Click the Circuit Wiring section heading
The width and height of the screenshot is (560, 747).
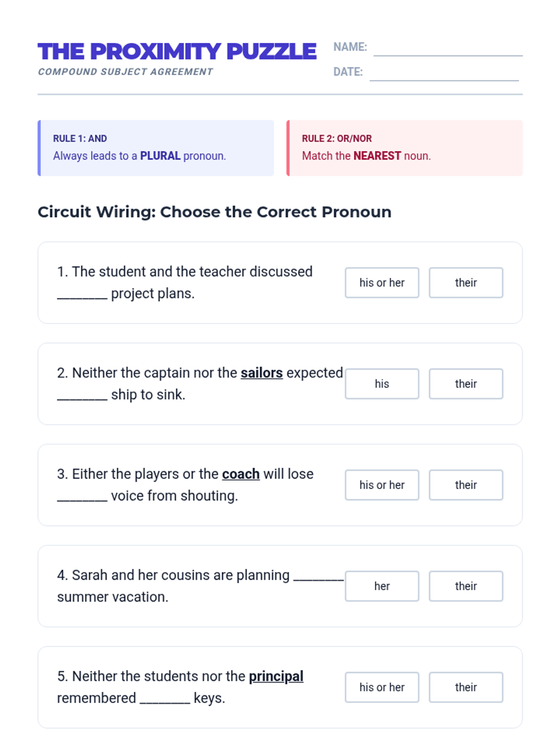click(x=215, y=212)
